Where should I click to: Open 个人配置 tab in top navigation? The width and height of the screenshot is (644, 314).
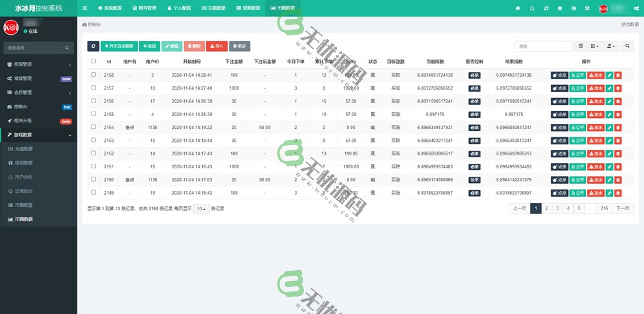pyautogui.click(x=179, y=8)
